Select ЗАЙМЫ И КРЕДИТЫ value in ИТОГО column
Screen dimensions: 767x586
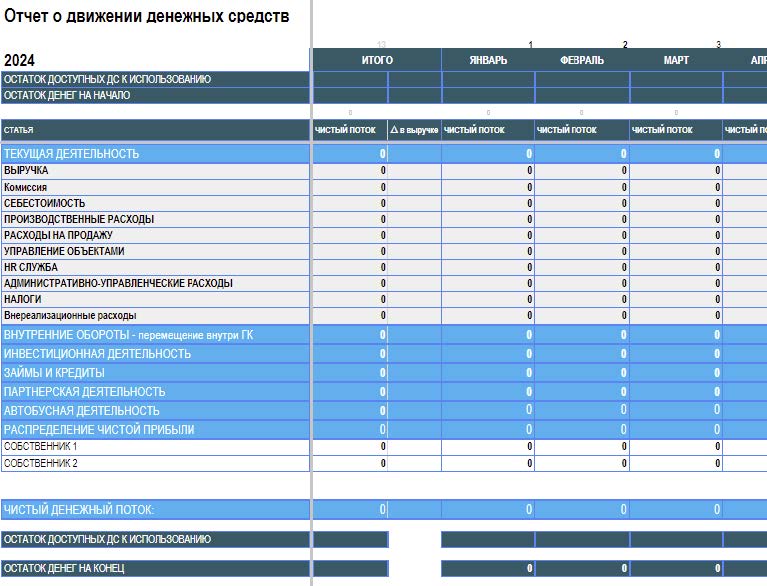[350, 373]
